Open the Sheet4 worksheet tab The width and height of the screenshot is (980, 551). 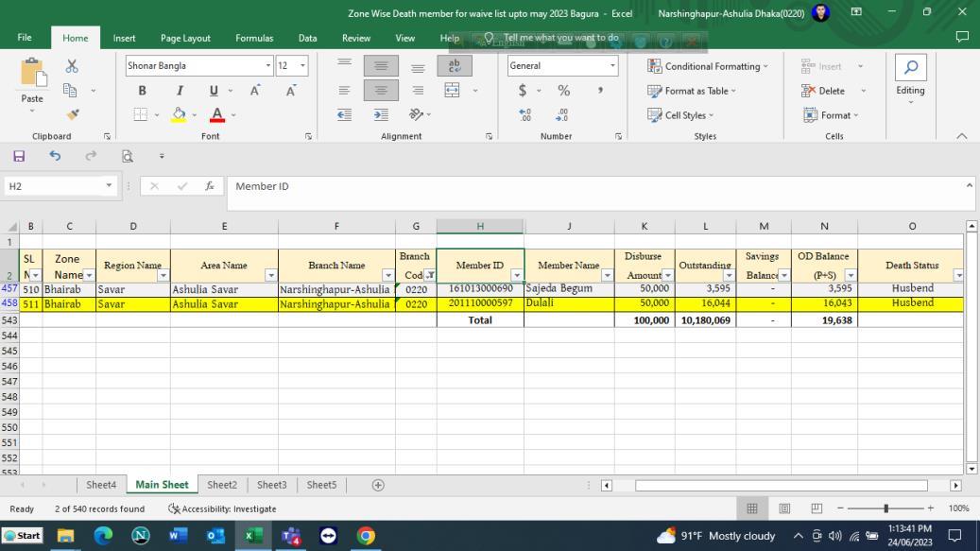tap(101, 485)
